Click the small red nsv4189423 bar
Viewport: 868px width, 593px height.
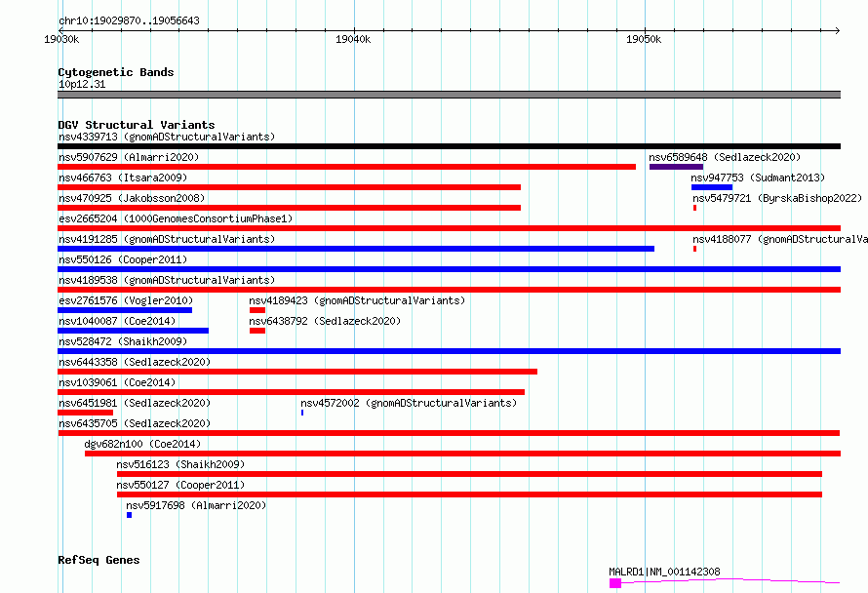[x=257, y=310]
